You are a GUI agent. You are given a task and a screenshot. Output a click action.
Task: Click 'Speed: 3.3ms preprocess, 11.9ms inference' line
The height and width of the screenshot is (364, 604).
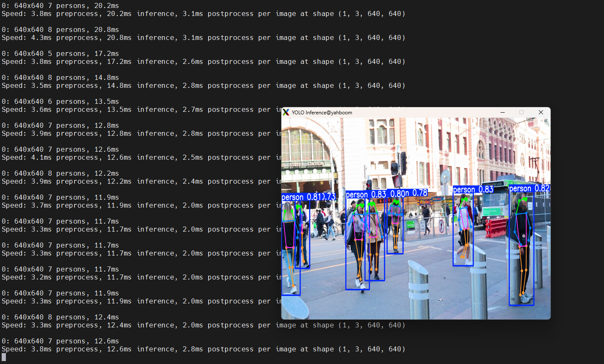tap(141, 301)
